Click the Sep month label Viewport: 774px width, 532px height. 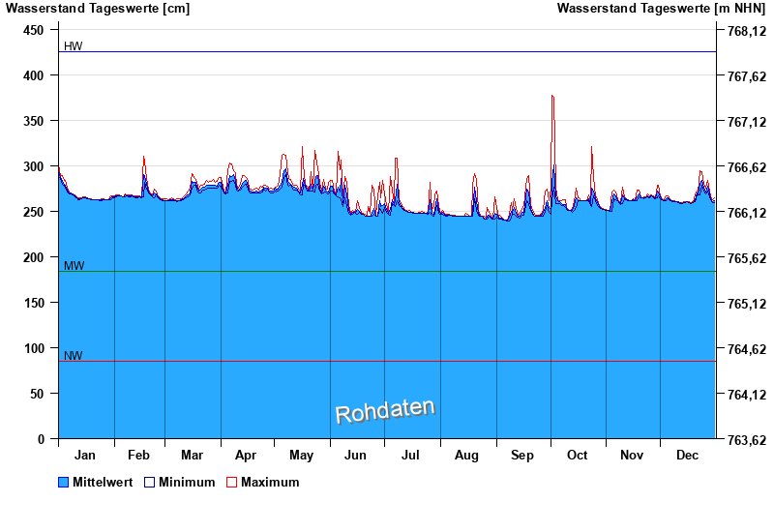[x=522, y=456]
